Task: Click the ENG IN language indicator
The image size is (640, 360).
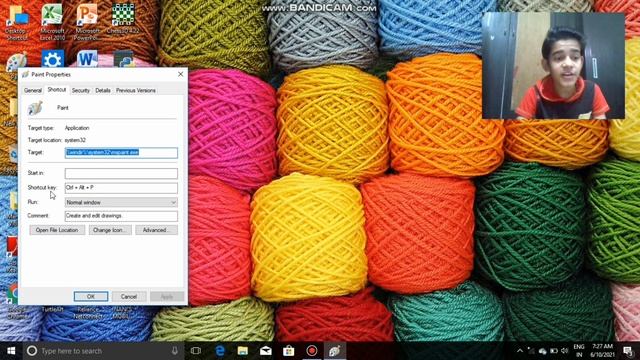Action: tap(579, 351)
